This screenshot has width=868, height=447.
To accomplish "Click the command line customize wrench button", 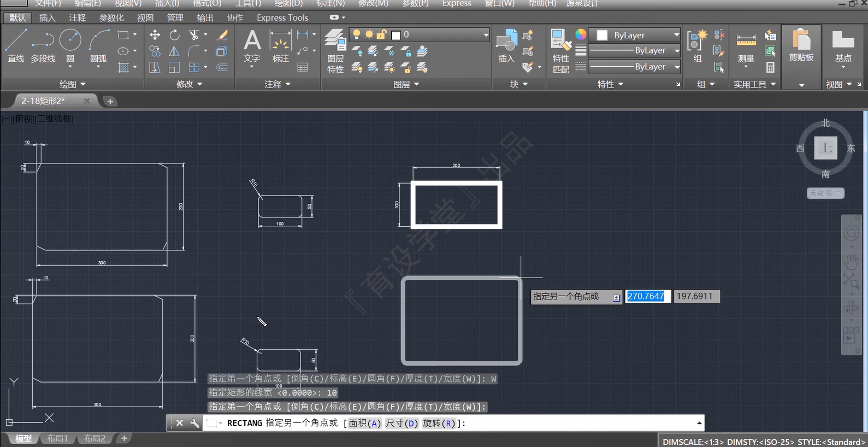I will click(x=194, y=423).
